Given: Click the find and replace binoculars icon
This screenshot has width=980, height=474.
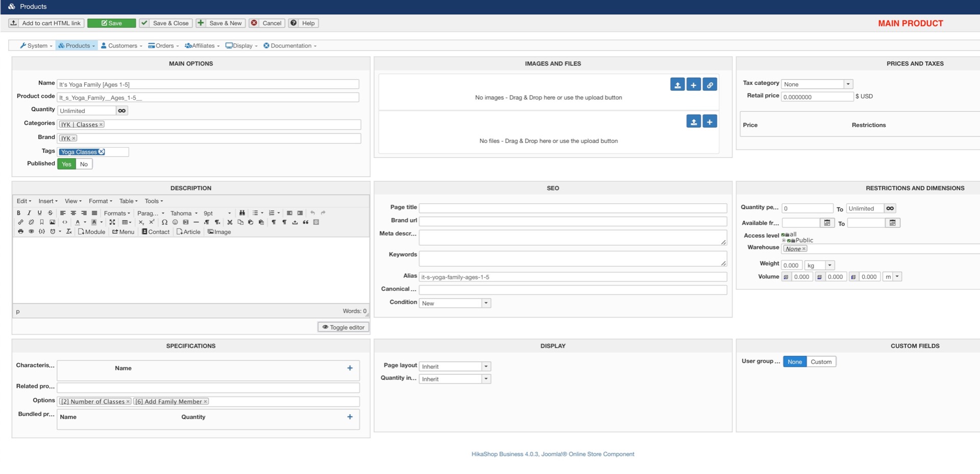Looking at the screenshot, I should coord(242,213).
